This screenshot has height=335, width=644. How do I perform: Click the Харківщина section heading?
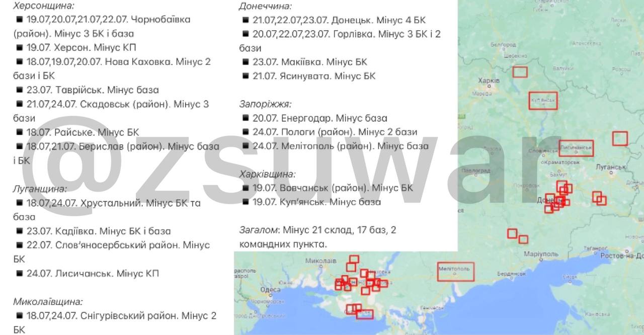267,174
